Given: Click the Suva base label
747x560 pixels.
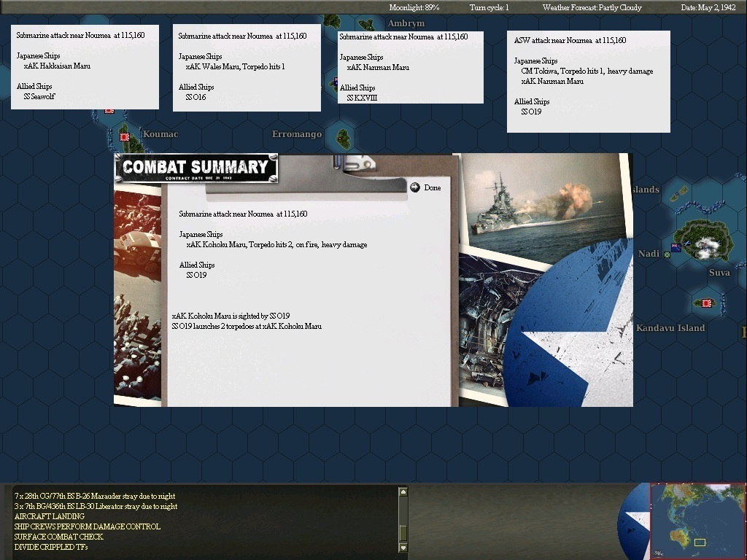Looking at the screenshot, I should point(719,273).
